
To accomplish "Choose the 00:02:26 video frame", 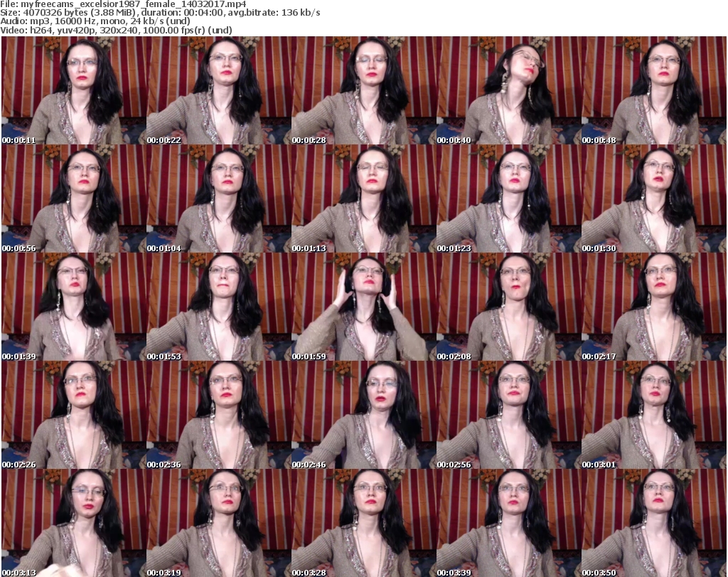I will (x=73, y=415).
